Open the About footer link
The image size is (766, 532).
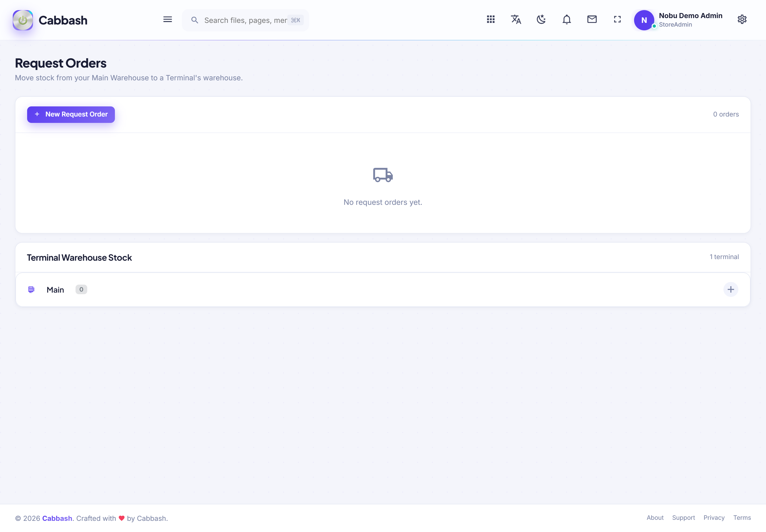pyautogui.click(x=655, y=518)
